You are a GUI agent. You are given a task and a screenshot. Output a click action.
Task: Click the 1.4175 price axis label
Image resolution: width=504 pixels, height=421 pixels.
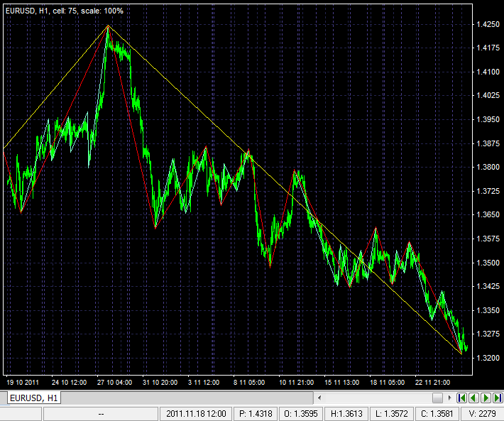[488, 48]
